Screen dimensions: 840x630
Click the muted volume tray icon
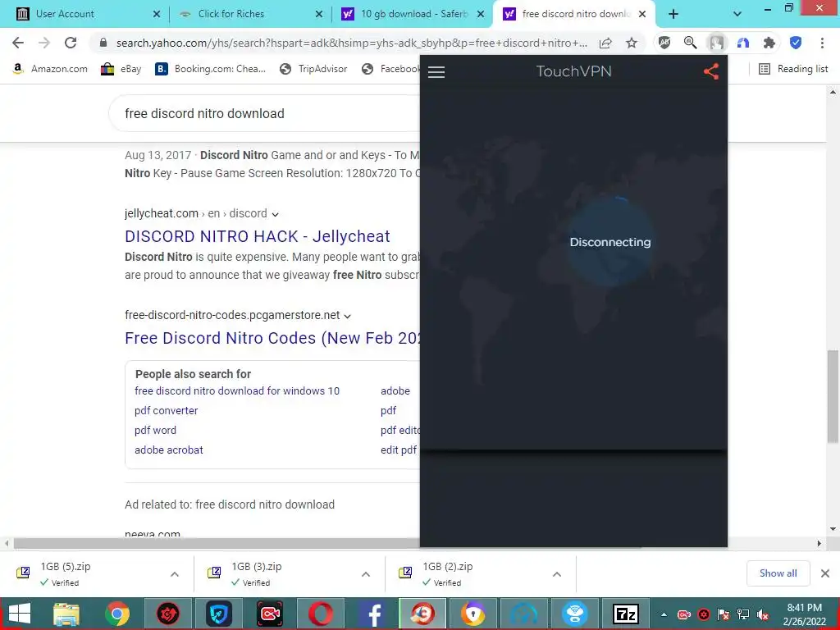point(762,614)
